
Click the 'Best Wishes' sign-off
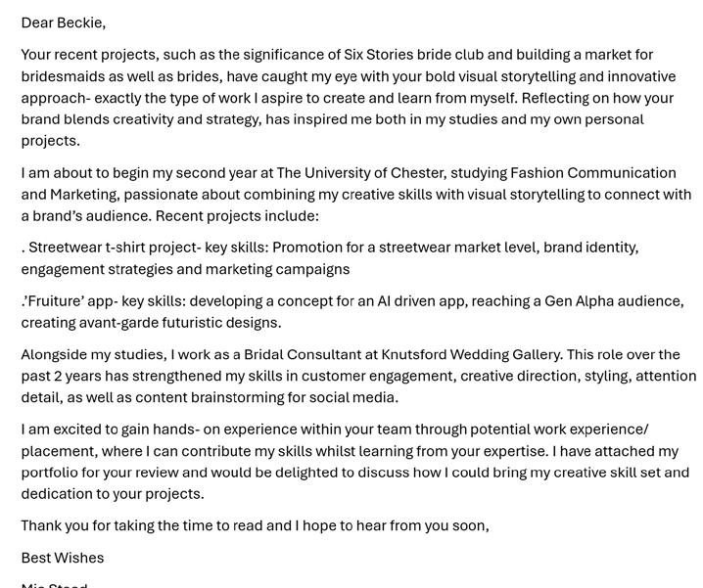(x=63, y=559)
